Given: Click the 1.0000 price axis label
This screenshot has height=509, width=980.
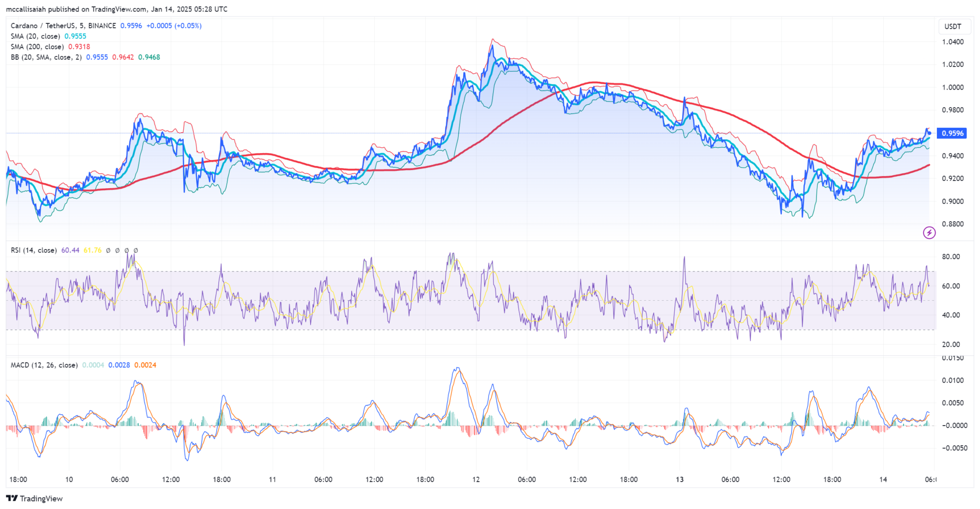Looking at the screenshot, I should (x=953, y=88).
